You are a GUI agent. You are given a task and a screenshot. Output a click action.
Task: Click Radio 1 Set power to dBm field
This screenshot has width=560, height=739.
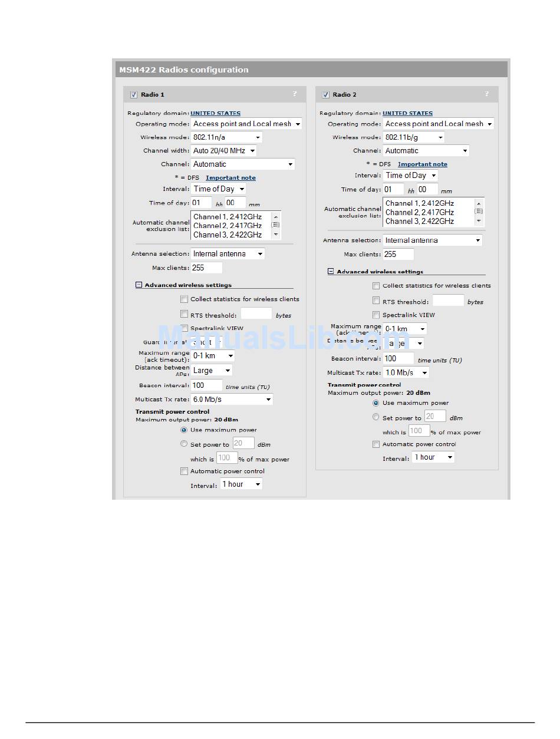coord(243,443)
